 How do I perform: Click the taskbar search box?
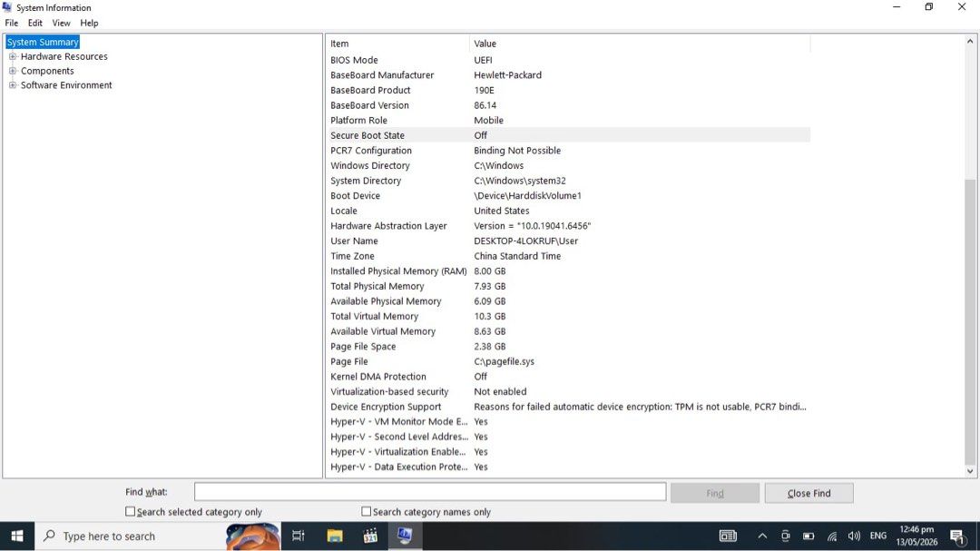tap(158, 536)
